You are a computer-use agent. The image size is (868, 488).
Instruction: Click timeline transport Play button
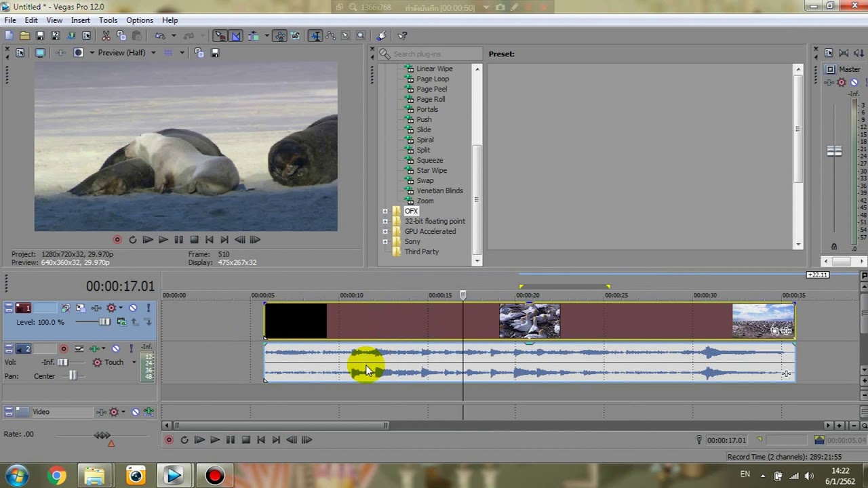(x=214, y=441)
